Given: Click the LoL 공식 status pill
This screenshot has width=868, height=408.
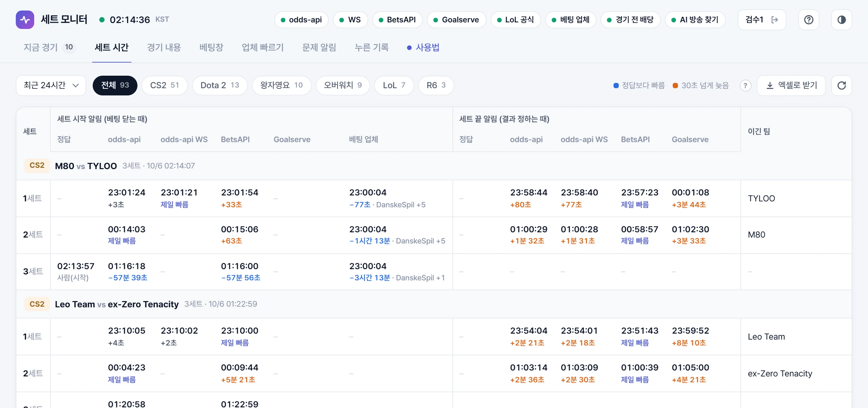Looking at the screenshot, I should pos(516,19).
